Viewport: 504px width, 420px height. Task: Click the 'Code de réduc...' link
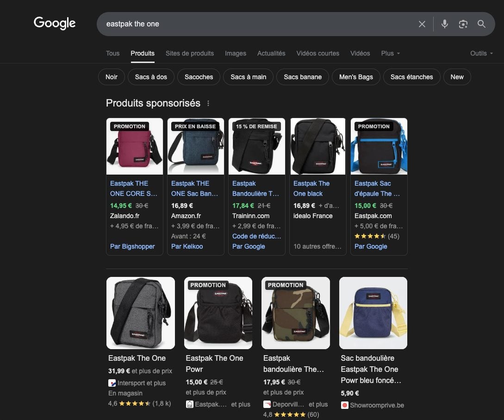pos(256,236)
